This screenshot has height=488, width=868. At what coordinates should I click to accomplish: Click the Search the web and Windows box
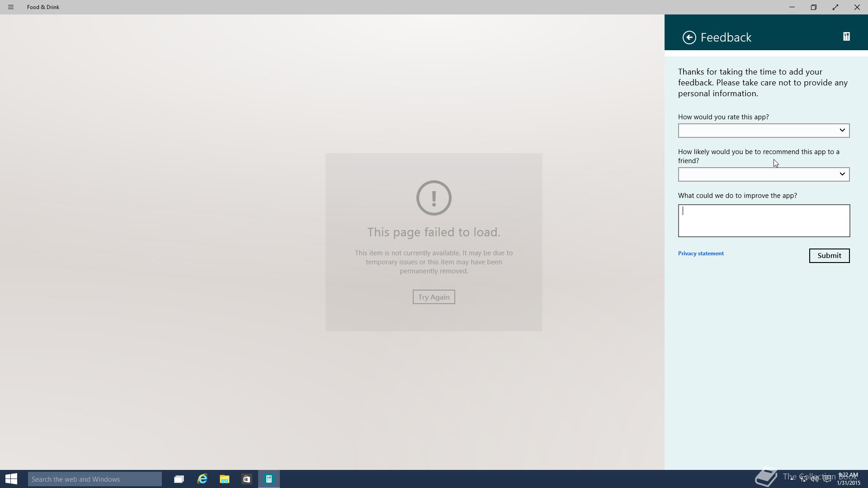pyautogui.click(x=95, y=479)
